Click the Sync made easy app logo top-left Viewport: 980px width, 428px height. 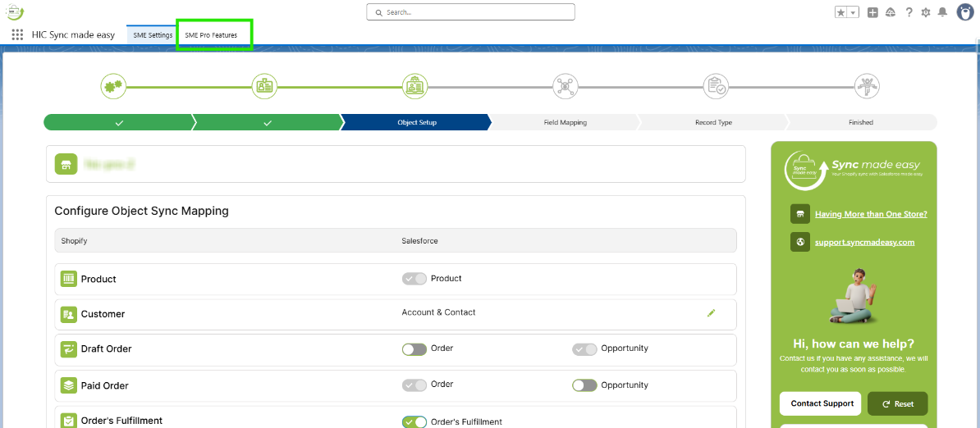pyautogui.click(x=14, y=11)
